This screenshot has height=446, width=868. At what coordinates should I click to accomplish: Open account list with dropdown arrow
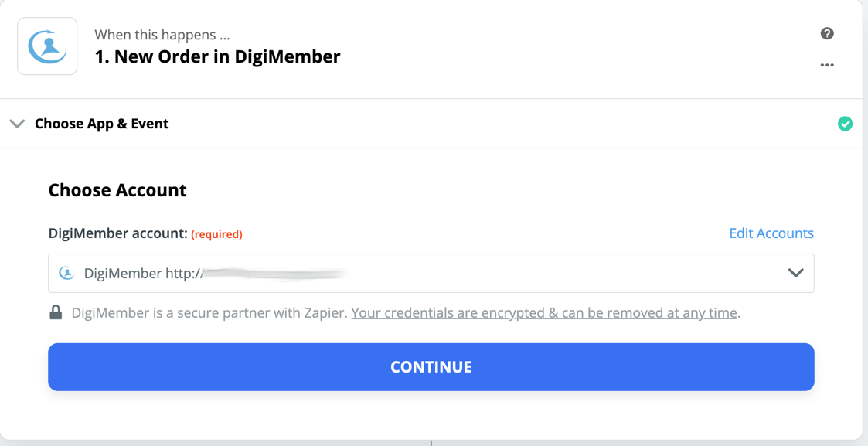point(795,273)
